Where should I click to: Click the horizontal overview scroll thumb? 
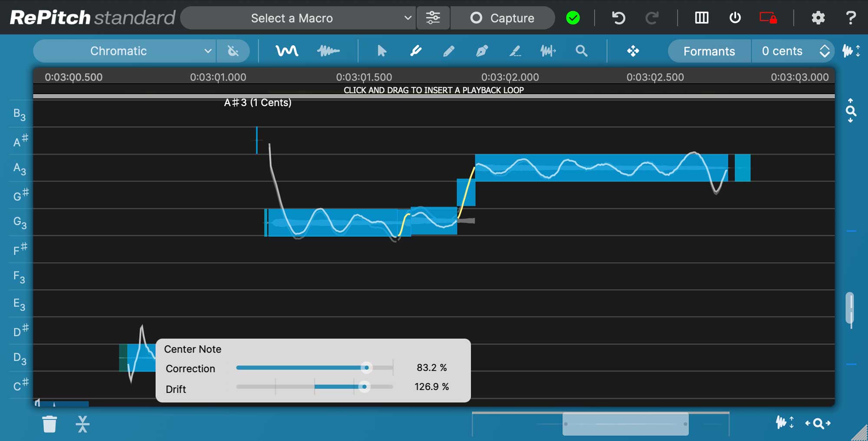(x=625, y=424)
